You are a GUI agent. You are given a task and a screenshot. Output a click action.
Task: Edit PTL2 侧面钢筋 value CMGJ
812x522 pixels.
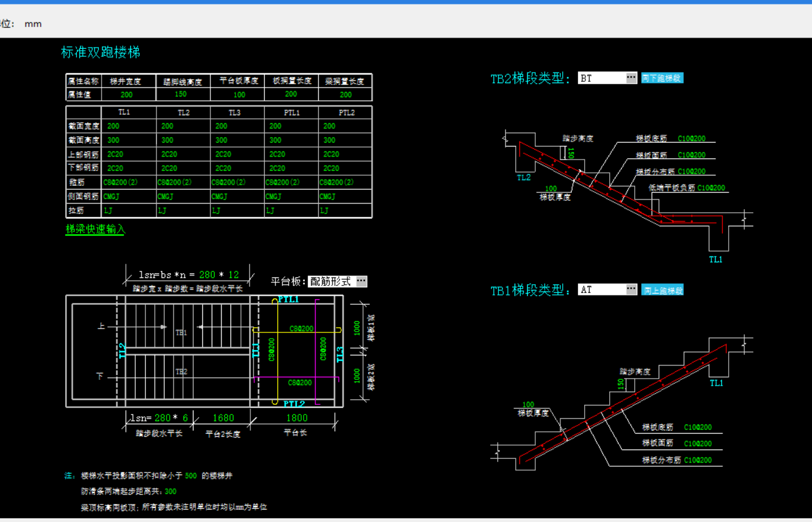tap(327, 197)
